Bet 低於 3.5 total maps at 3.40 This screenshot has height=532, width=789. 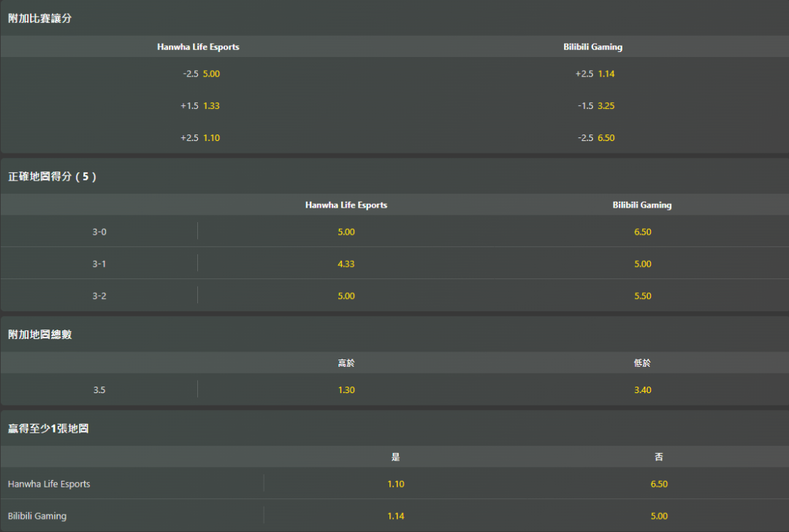pos(643,390)
